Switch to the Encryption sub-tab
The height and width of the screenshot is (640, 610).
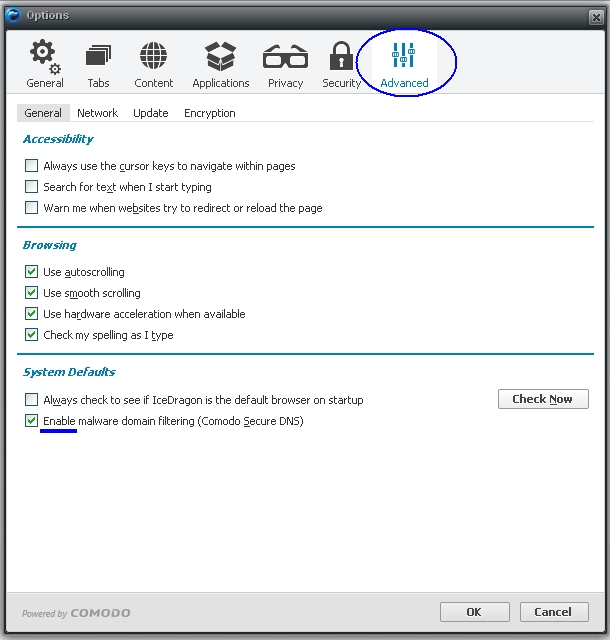click(x=209, y=113)
